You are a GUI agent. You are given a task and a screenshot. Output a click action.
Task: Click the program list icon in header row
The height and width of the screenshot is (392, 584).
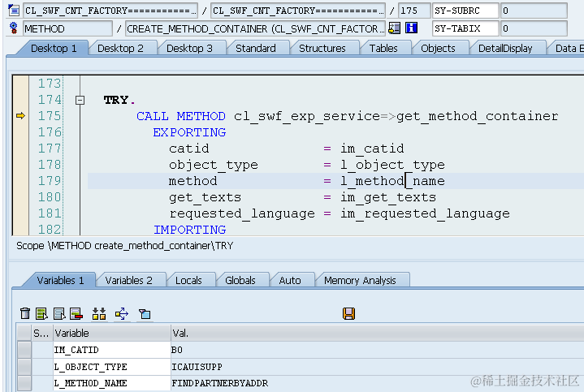pos(14,10)
